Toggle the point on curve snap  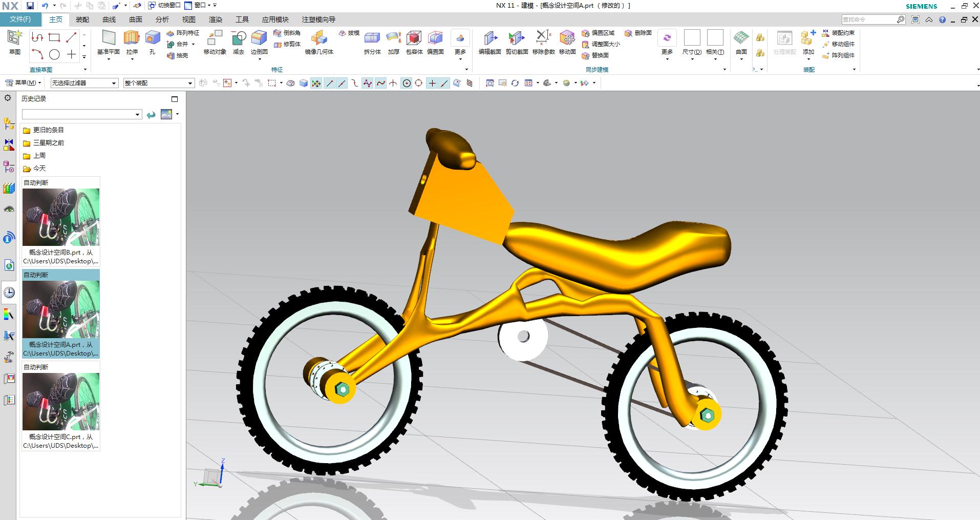(x=444, y=83)
